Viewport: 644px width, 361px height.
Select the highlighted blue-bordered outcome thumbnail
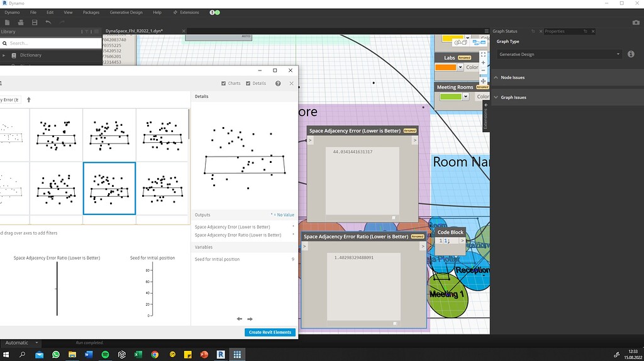tap(109, 189)
